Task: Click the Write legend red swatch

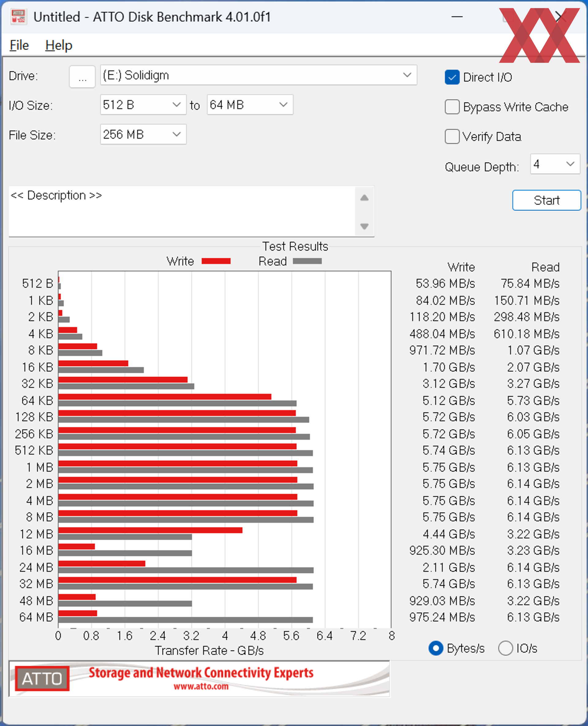Action: click(216, 261)
